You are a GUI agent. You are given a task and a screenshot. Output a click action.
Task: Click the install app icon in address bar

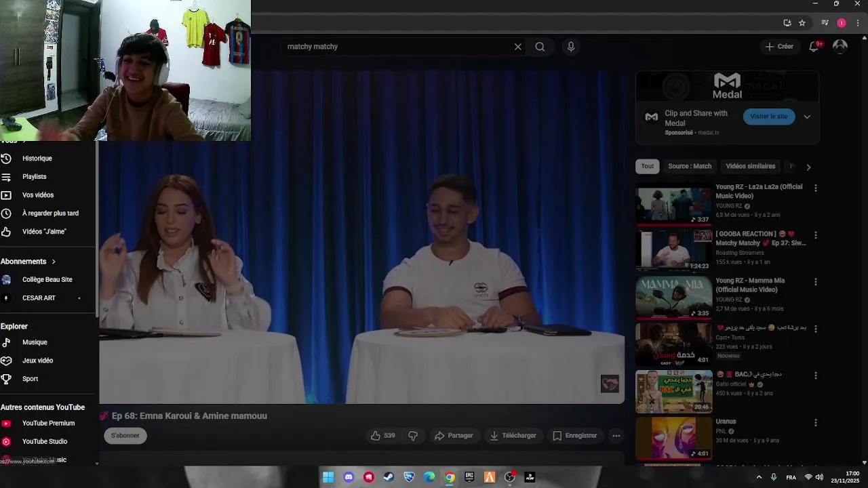787,23
